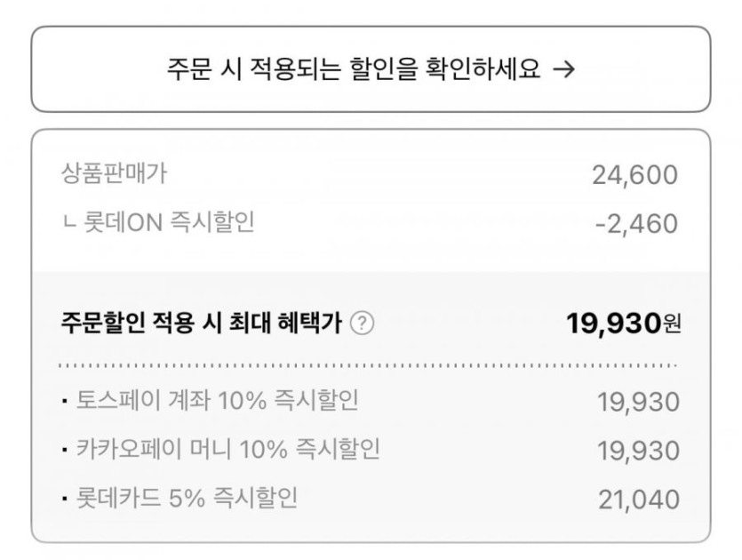Image resolution: width=742 pixels, height=560 pixels.
Task: Click the 24,600 product price value
Action: [x=634, y=175]
